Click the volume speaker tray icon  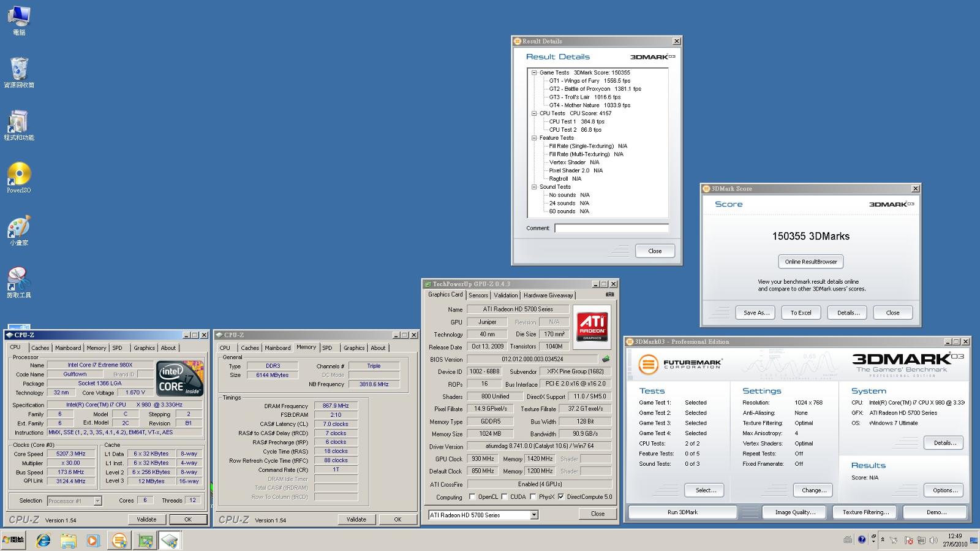pyautogui.click(x=933, y=540)
